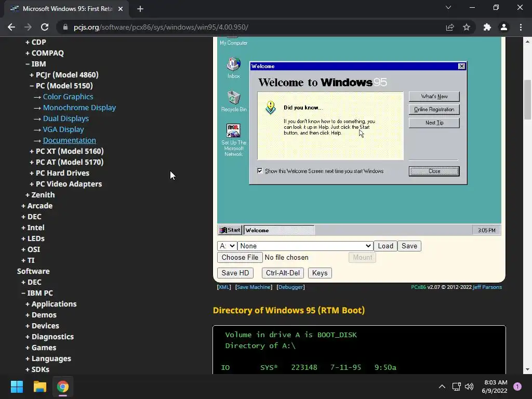Collapse the IBM PC software item
This screenshot has width=532, height=399.
(x=37, y=293)
